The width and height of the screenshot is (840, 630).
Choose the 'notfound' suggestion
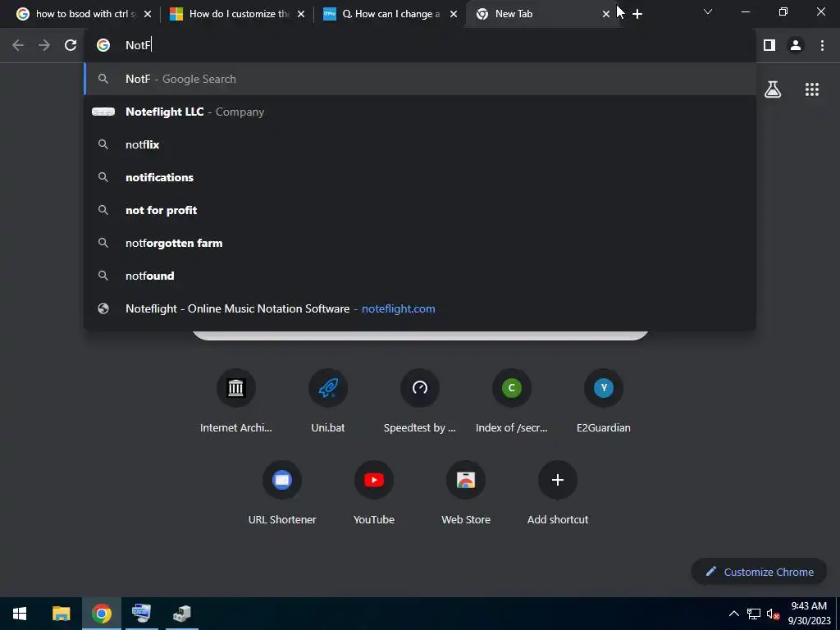click(x=420, y=276)
